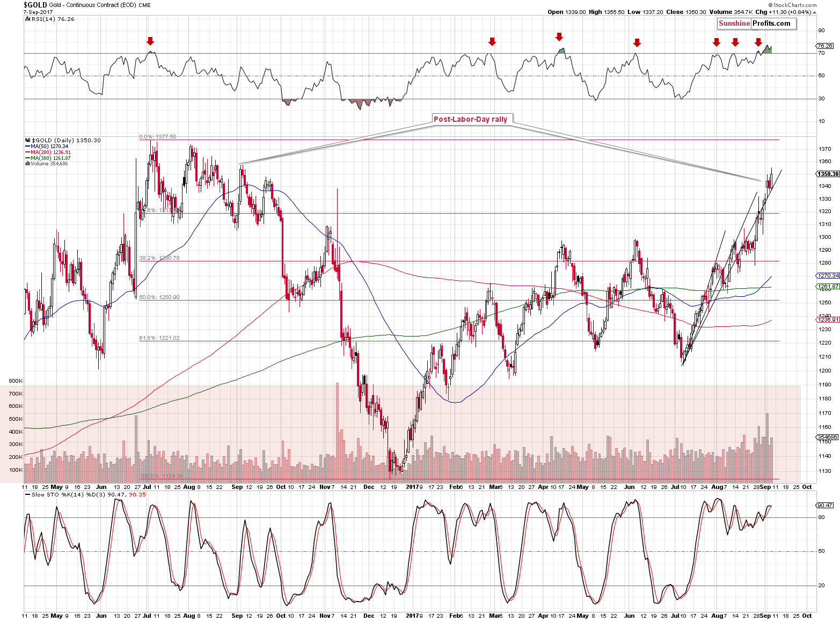Click the 'Nov' month label on the price chart axis

(x=325, y=487)
